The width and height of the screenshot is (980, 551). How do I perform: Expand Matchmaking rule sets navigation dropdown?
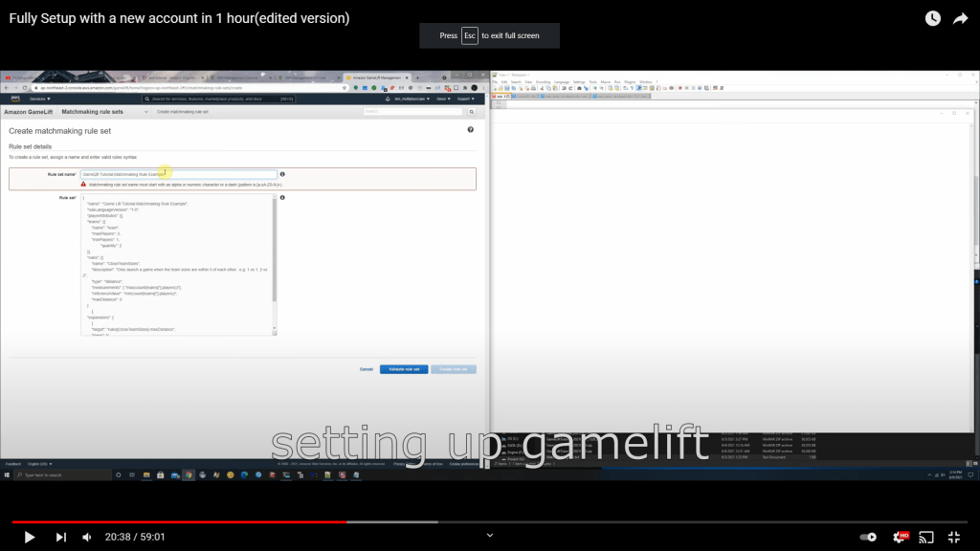coord(145,112)
